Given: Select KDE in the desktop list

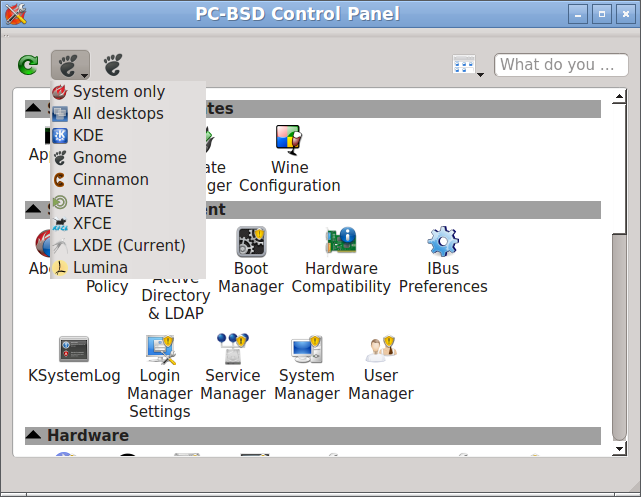Looking at the screenshot, I should tap(128, 136).
